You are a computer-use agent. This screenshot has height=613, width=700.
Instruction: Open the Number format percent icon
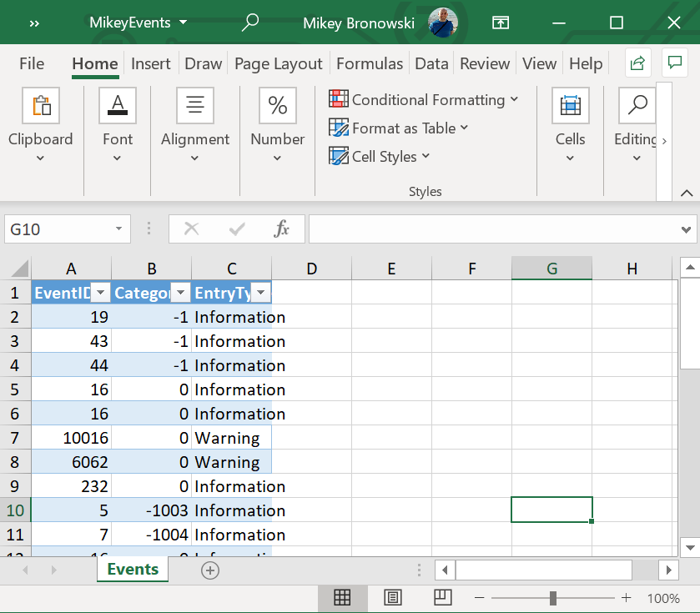click(x=277, y=107)
